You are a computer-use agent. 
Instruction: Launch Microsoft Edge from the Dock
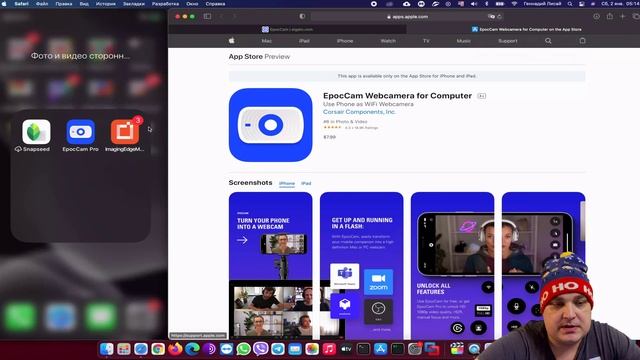(x=192, y=349)
